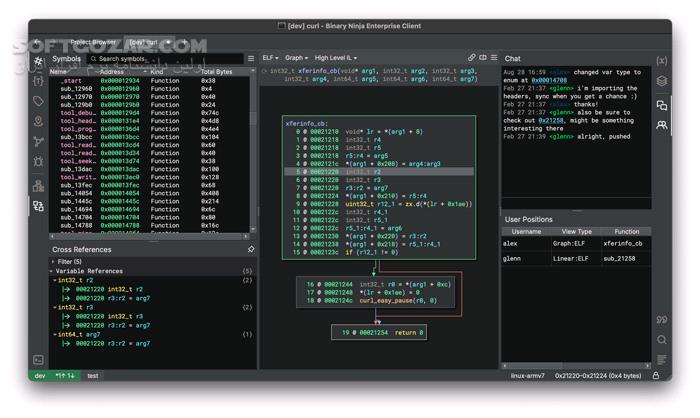Sort user positions by View Type column
Image resolution: width=700 pixels, height=418 pixels.
[576, 231]
